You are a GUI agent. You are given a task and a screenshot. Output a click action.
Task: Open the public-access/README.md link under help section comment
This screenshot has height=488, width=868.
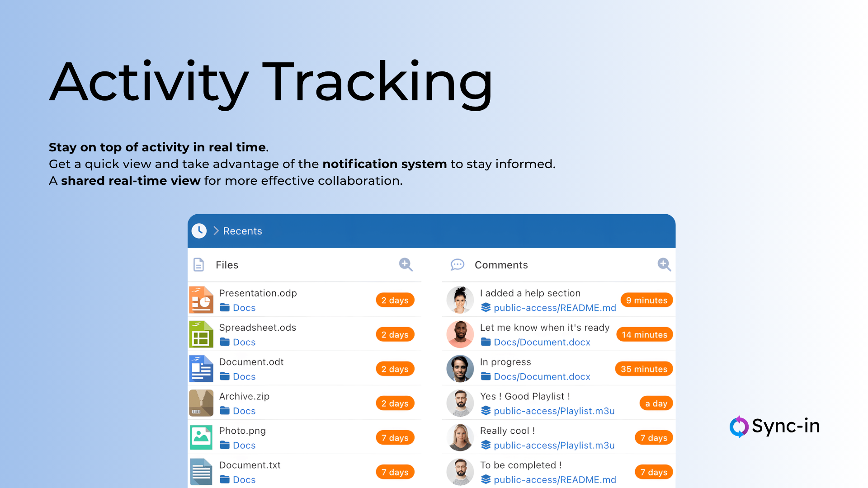click(x=554, y=308)
